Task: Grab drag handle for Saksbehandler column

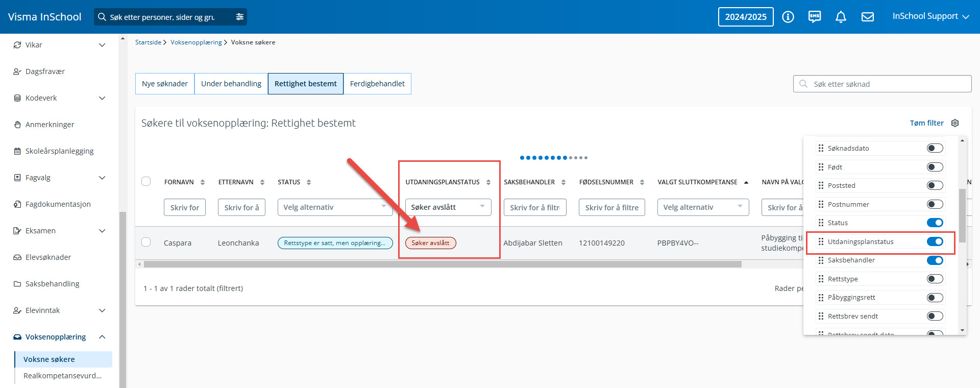Action: 821,260
